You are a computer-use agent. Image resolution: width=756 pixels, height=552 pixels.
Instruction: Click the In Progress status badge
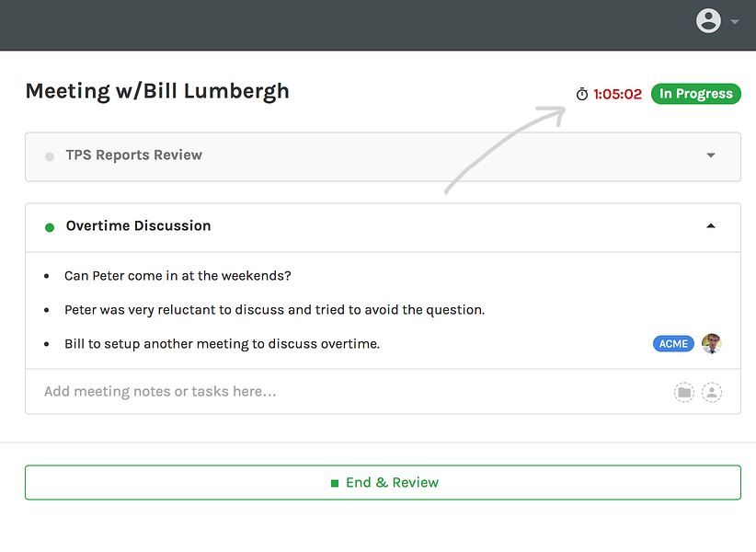[x=695, y=94]
